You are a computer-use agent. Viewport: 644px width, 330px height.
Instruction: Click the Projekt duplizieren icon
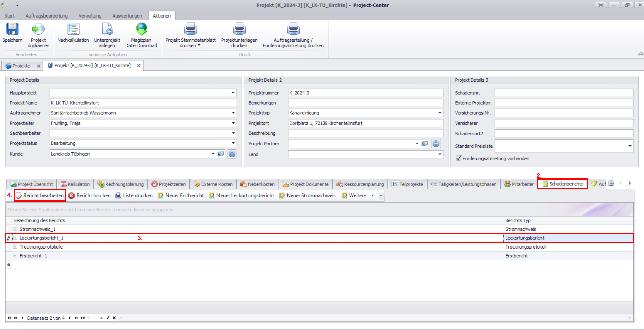[38, 29]
